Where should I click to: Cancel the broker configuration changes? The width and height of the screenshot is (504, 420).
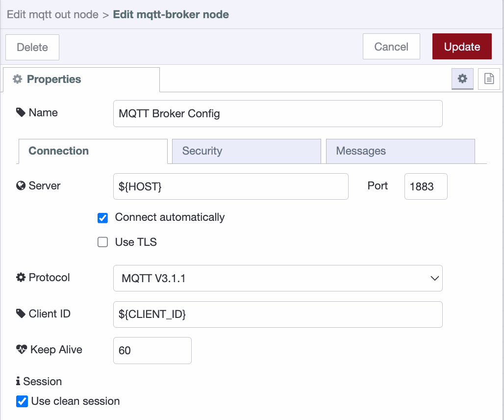pos(391,46)
